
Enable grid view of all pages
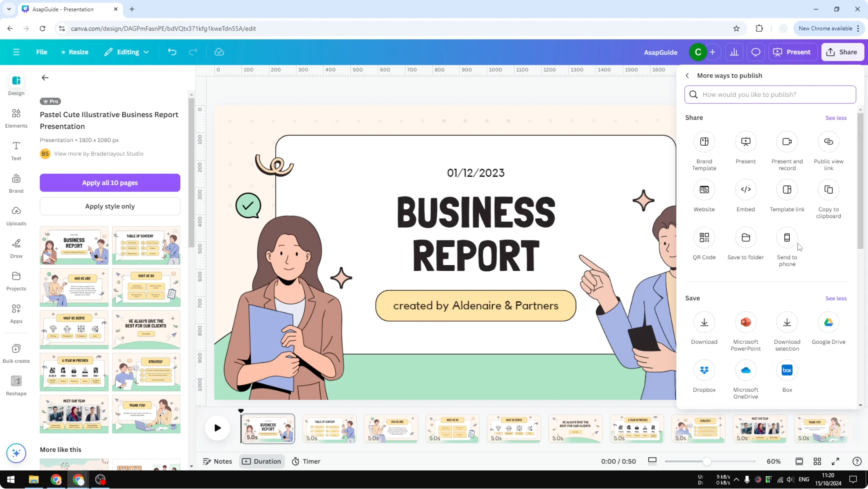pos(818,461)
